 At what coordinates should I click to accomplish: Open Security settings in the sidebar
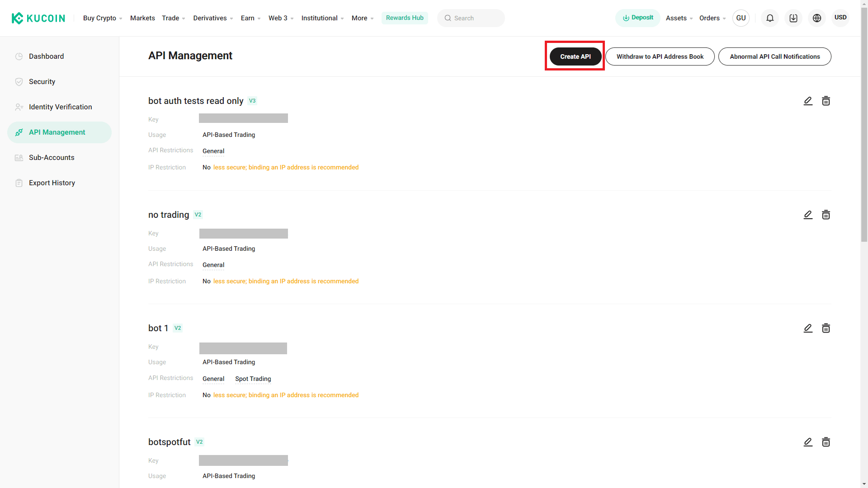click(x=59, y=82)
